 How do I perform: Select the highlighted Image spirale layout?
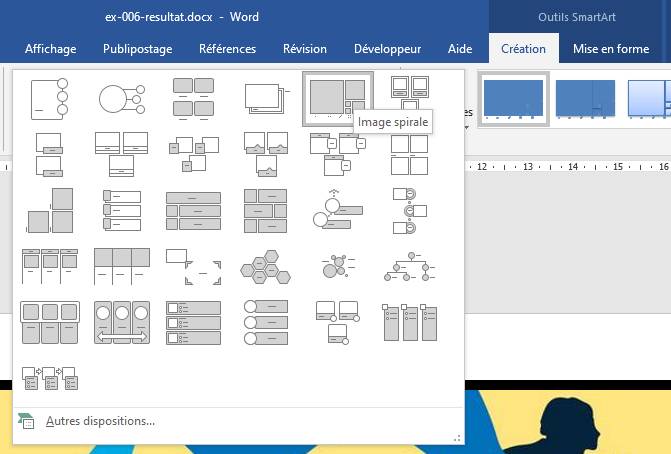pos(337,98)
